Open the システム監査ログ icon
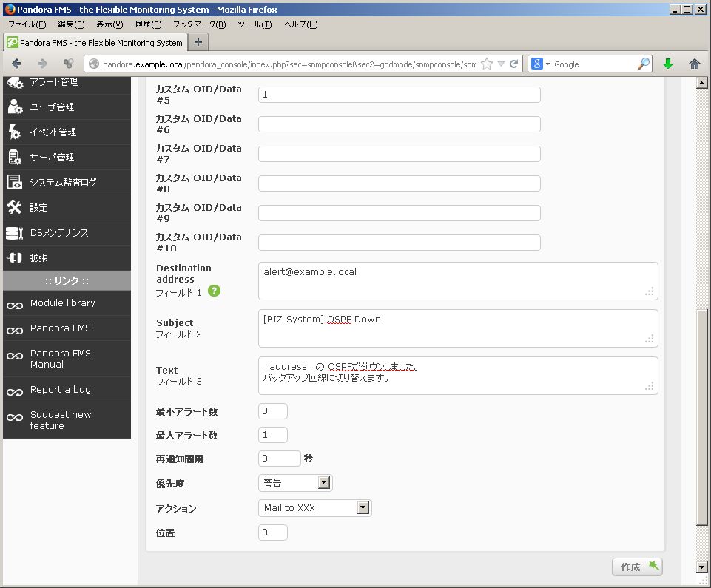The width and height of the screenshot is (711, 588). point(15,182)
